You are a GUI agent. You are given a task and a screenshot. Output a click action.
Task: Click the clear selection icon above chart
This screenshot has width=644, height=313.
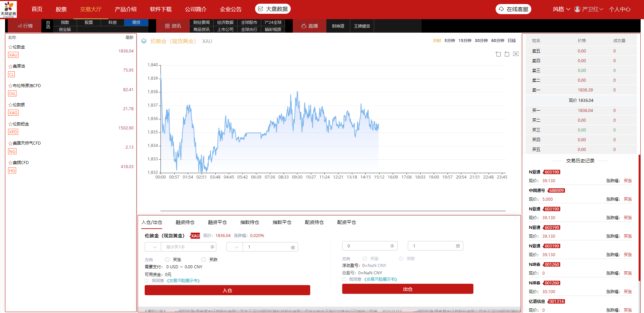pos(515,54)
